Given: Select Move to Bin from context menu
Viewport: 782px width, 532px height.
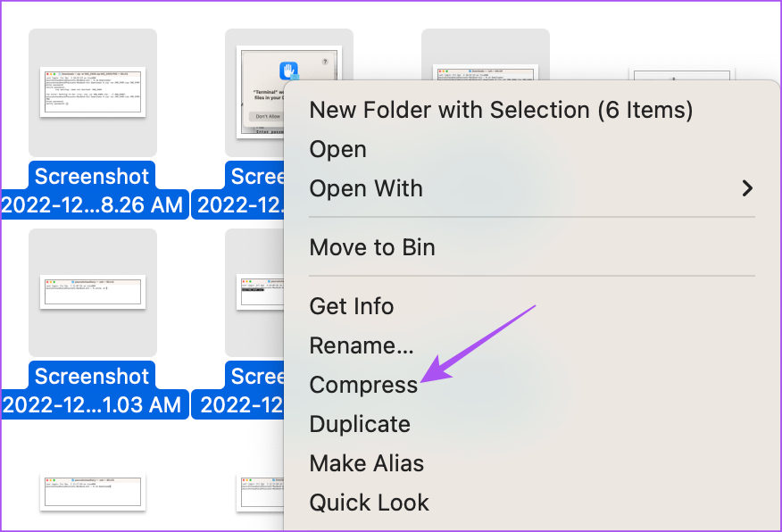Looking at the screenshot, I should click(x=372, y=247).
